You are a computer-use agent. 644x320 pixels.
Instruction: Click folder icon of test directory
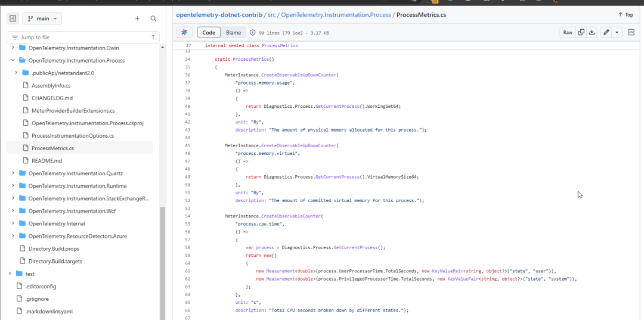19,274
